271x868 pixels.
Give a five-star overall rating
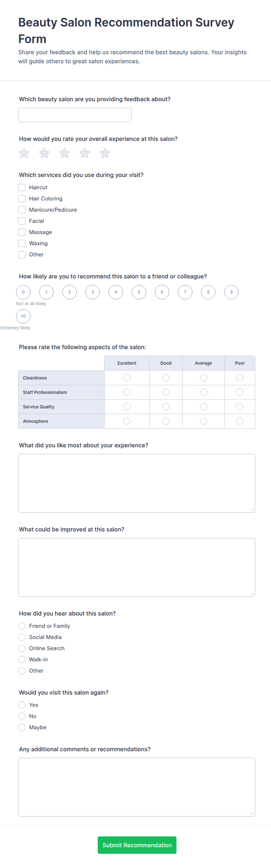105,153
